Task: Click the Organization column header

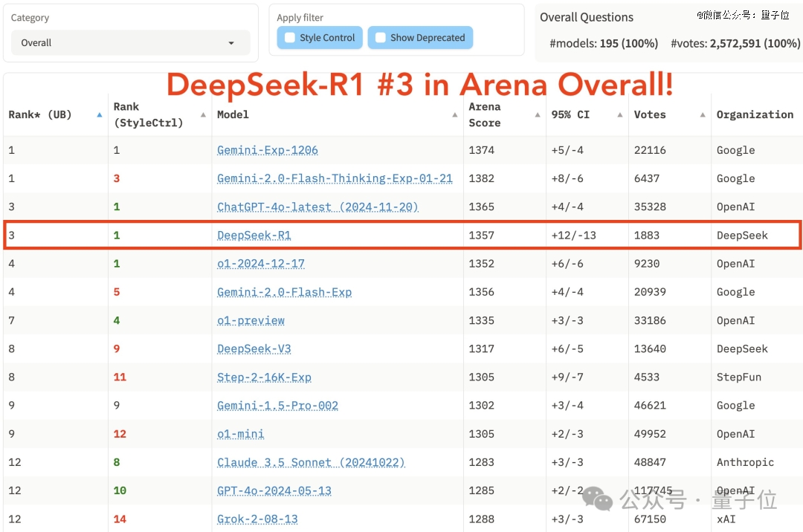Action: [755, 114]
